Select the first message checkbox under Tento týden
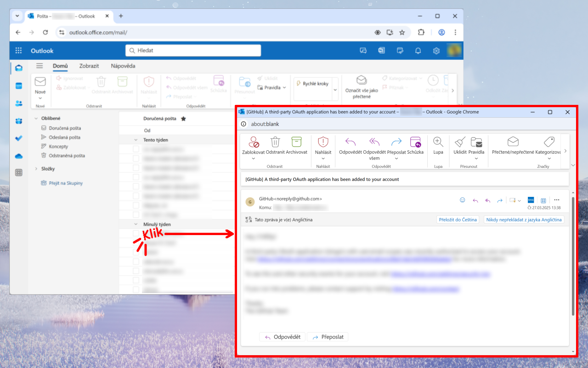The height and width of the screenshot is (368, 588). pyautogui.click(x=136, y=149)
